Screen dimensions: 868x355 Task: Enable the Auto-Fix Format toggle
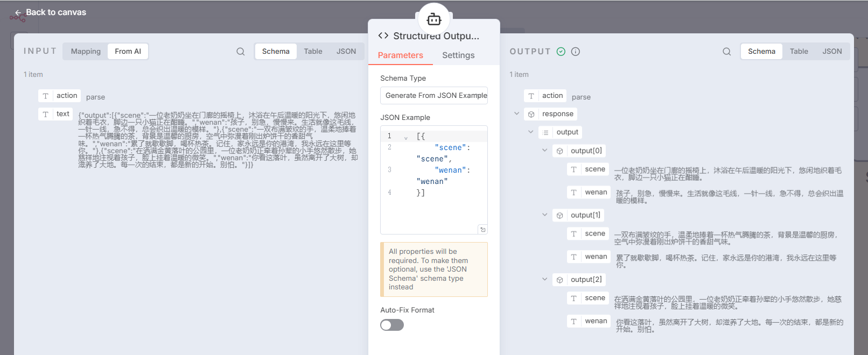(x=392, y=325)
